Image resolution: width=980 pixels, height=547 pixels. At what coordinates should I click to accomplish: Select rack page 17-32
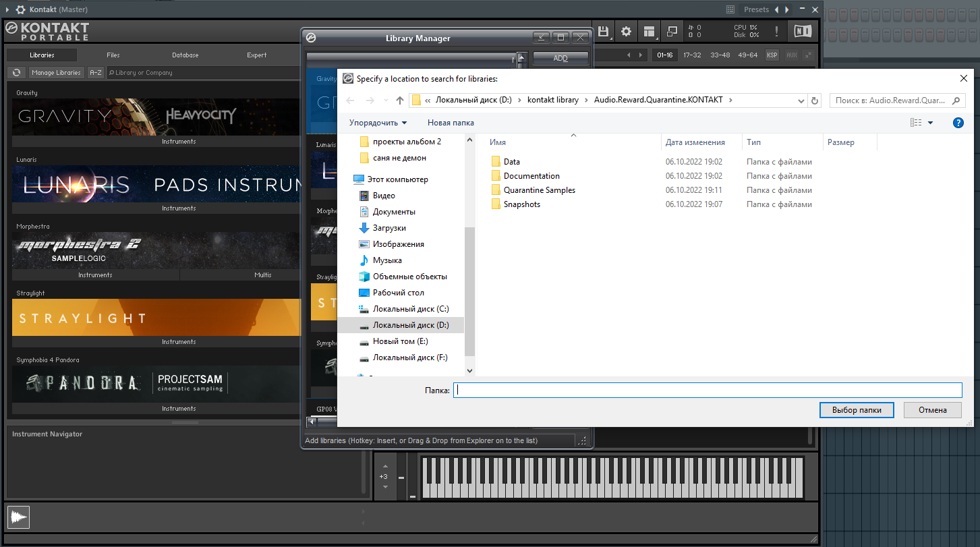692,55
